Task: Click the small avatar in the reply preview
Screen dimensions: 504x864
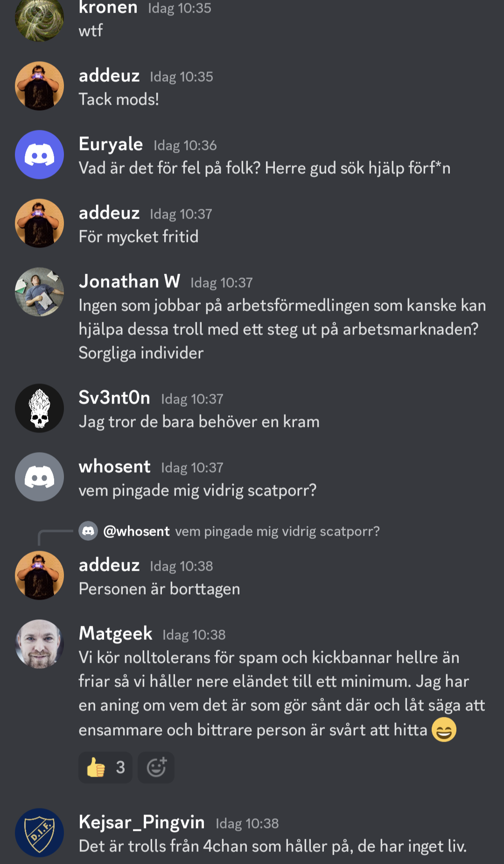Action: click(x=88, y=531)
